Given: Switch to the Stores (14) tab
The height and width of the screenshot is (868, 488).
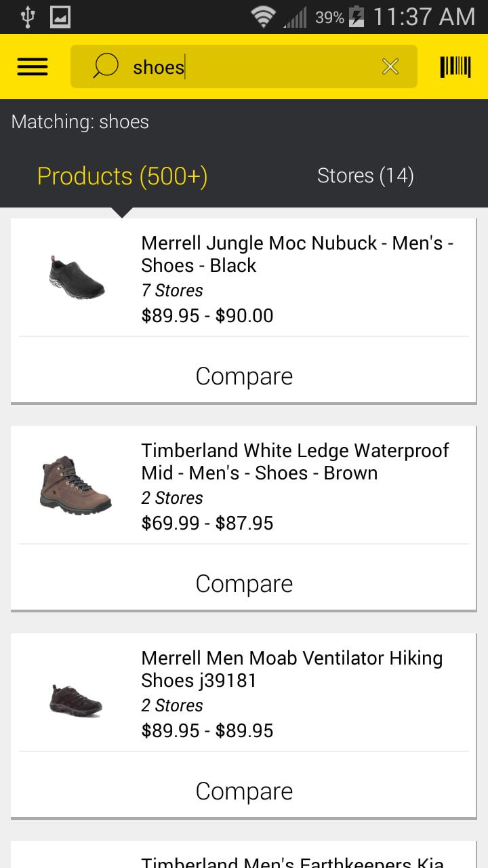Looking at the screenshot, I should [365, 176].
